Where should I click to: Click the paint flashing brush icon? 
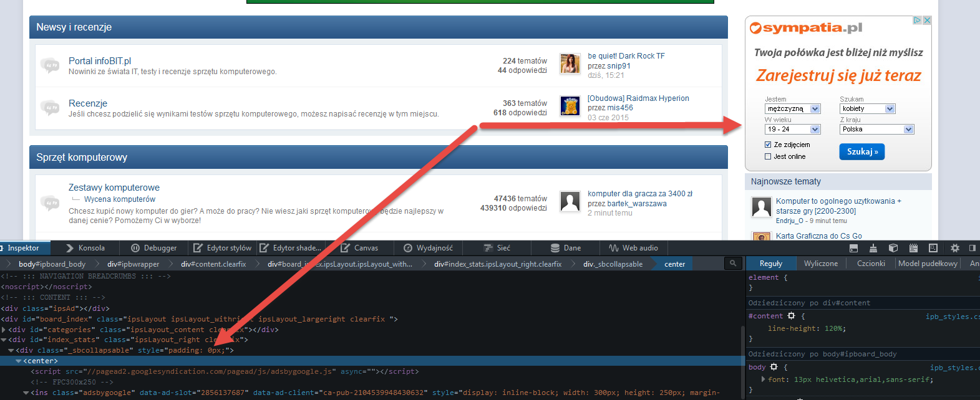873,248
